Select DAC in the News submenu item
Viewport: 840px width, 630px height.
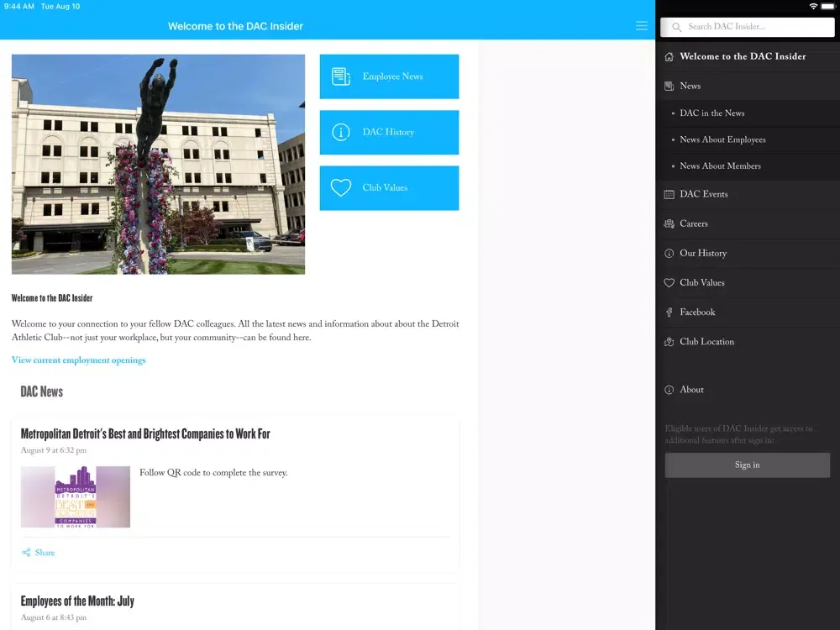pos(748,113)
